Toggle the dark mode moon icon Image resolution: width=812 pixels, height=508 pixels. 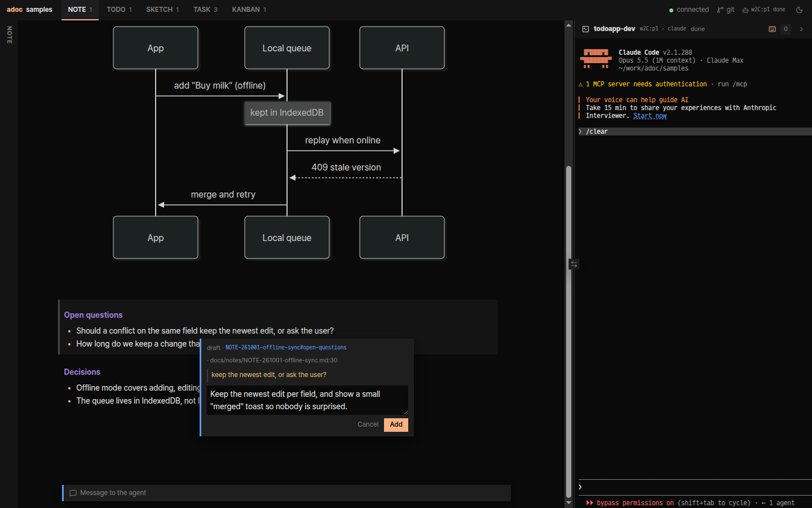coord(799,10)
